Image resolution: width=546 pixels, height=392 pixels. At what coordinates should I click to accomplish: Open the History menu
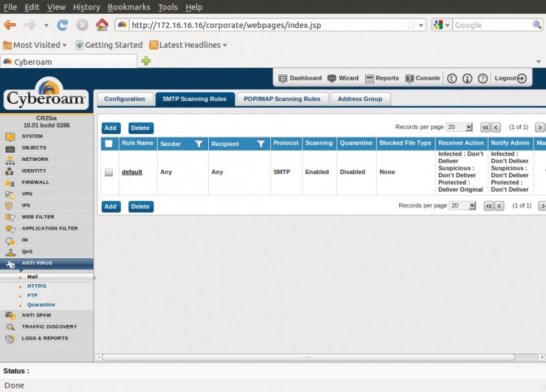coord(87,7)
